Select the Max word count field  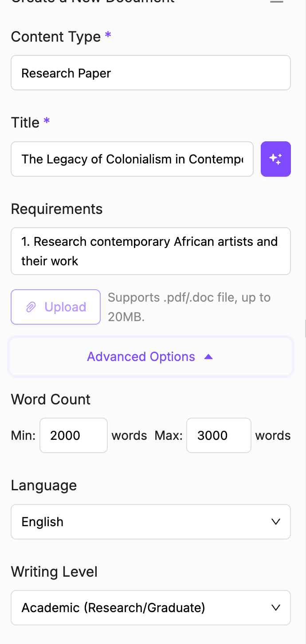tap(219, 435)
